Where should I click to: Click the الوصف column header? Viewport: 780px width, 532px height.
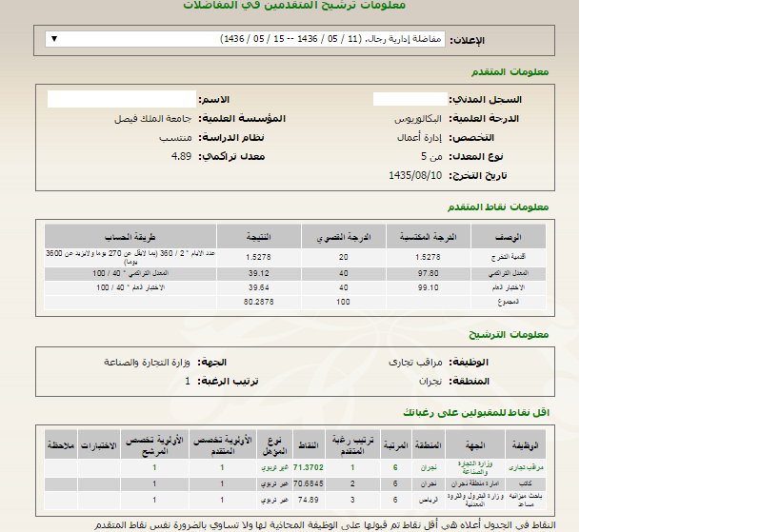(x=509, y=237)
